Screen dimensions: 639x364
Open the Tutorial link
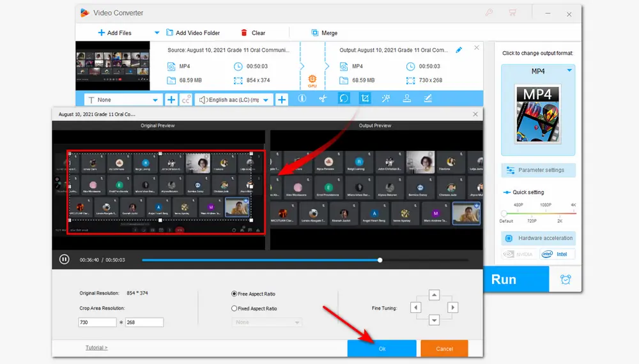point(96,347)
